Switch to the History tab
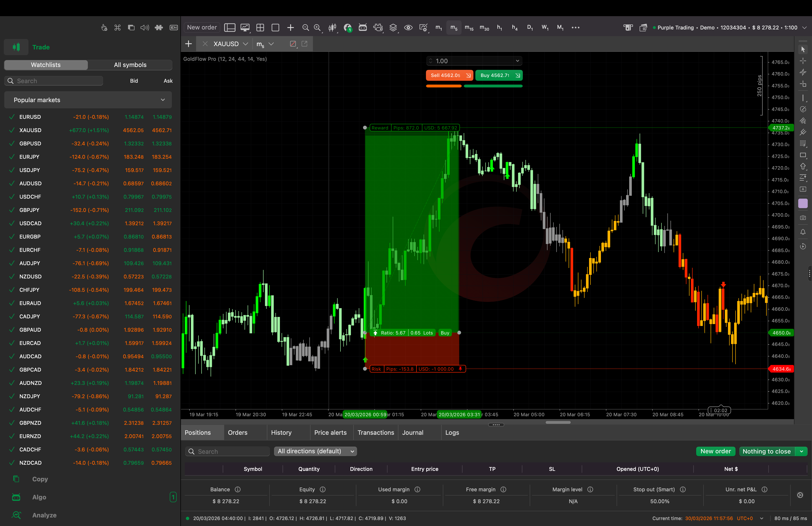812x526 pixels. click(281, 432)
